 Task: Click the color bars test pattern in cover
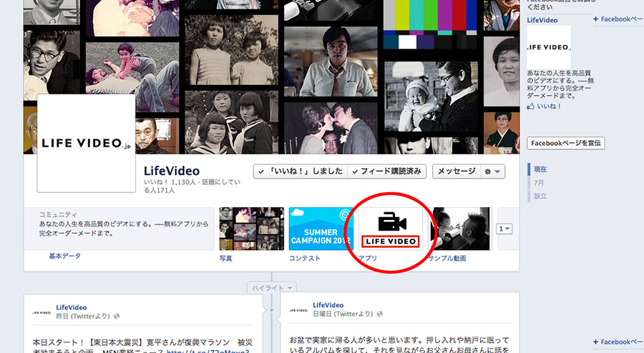coord(430,24)
